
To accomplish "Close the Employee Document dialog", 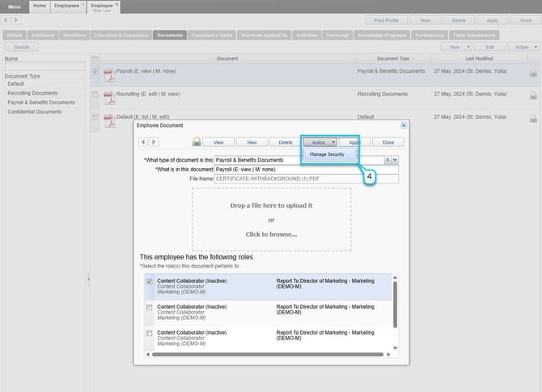I will click(404, 125).
